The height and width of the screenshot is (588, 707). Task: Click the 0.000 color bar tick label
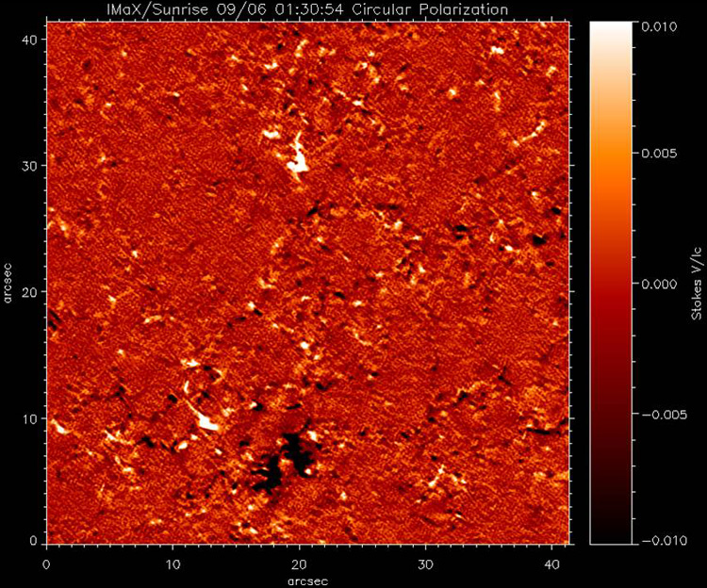coord(659,284)
